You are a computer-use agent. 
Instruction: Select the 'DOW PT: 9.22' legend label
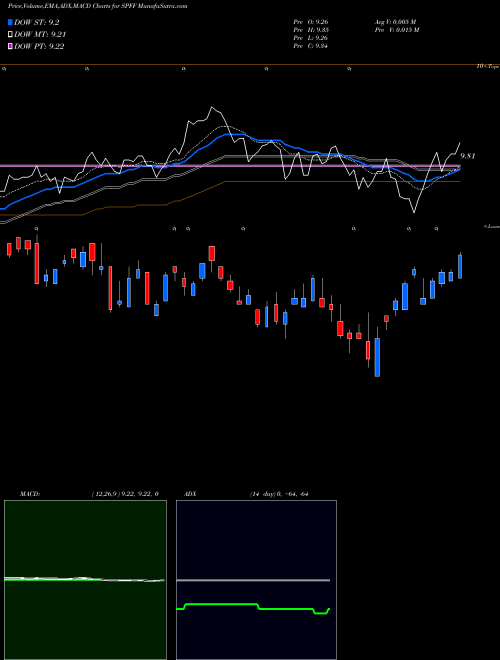39,46
